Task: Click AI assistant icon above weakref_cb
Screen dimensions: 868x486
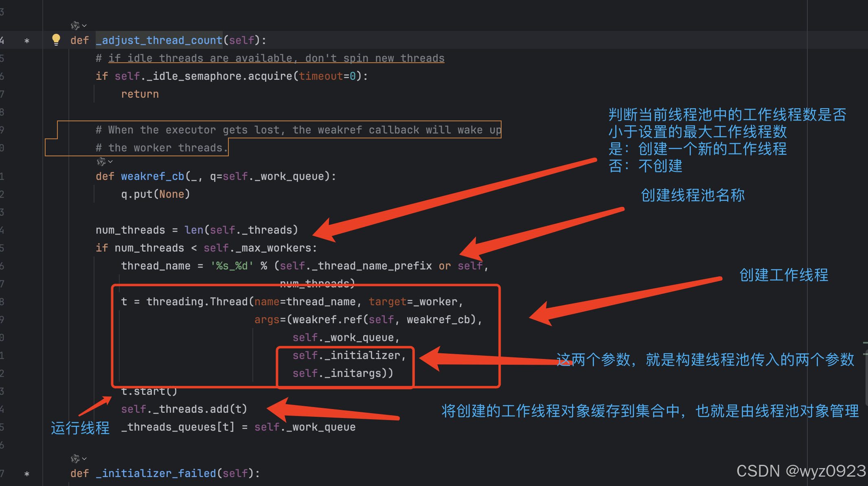Action: coord(101,162)
